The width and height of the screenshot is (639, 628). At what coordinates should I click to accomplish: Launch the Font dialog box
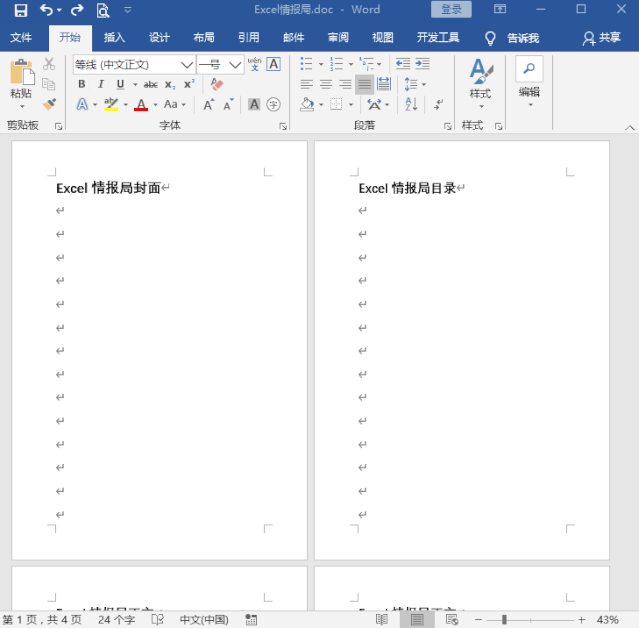tap(283, 126)
